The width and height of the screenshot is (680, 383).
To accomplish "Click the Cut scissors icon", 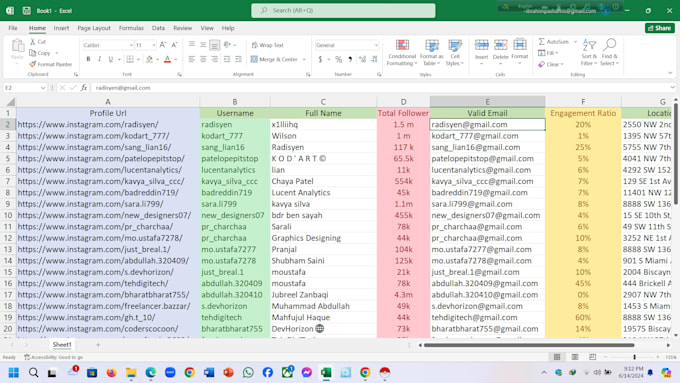I will click(33, 42).
